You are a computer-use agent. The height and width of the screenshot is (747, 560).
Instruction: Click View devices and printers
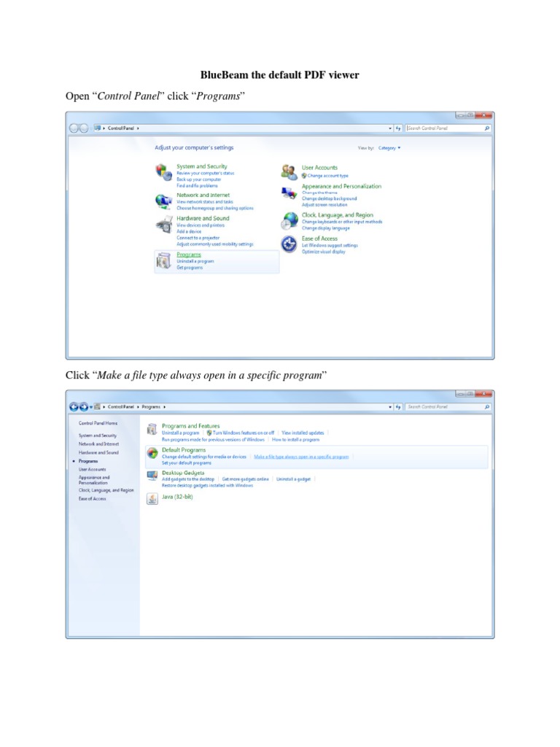click(201, 225)
